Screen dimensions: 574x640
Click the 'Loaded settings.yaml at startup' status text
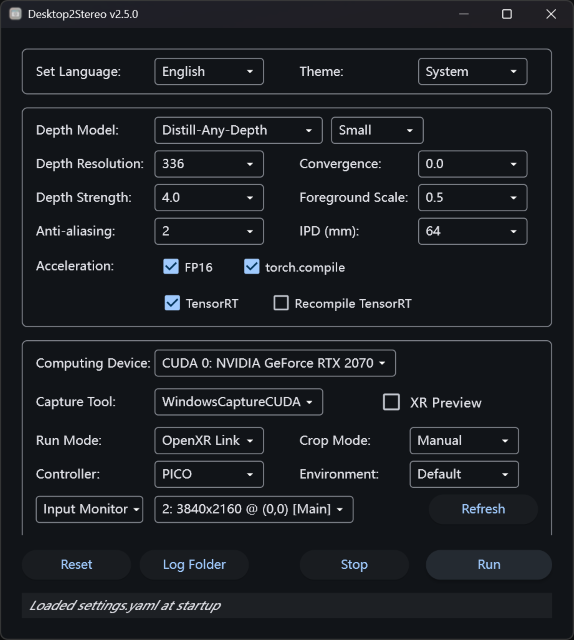coord(125,605)
